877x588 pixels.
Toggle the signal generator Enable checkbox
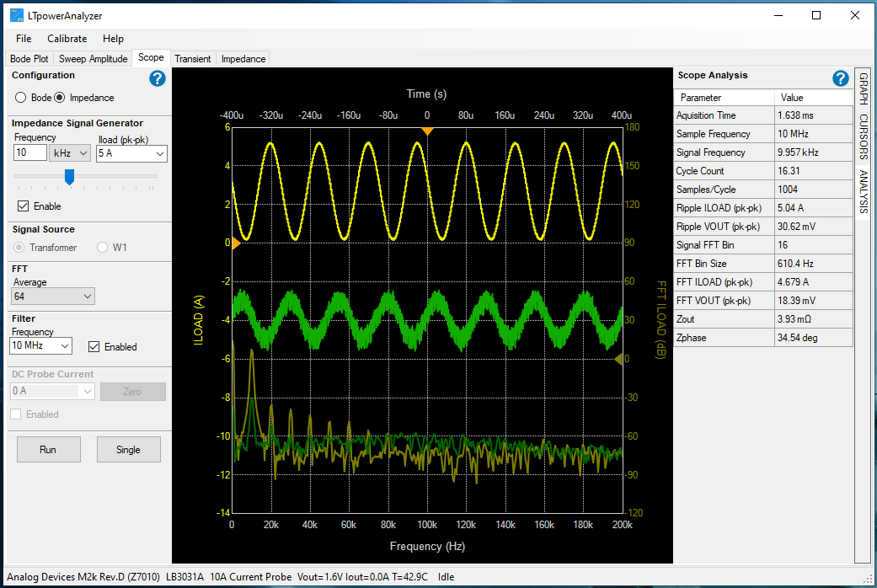23,206
